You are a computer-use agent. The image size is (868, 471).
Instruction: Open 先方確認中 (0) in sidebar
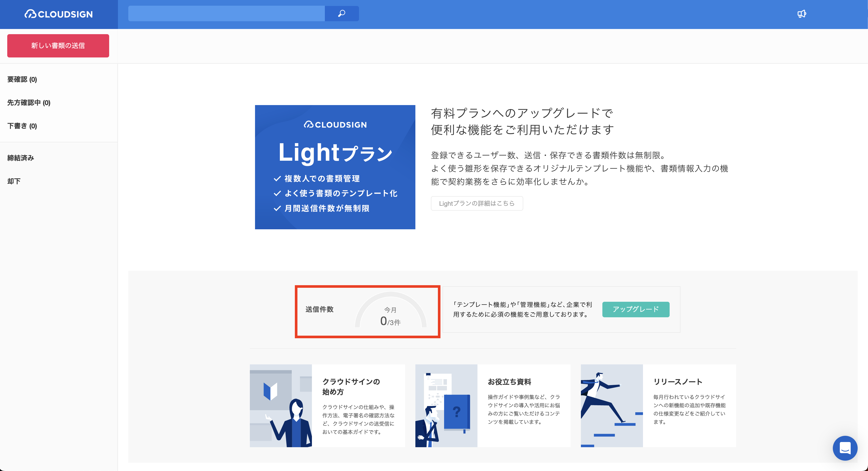(29, 102)
